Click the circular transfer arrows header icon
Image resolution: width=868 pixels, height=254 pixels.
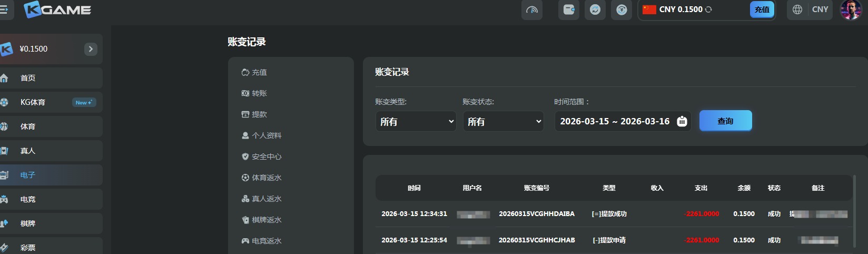(595, 9)
